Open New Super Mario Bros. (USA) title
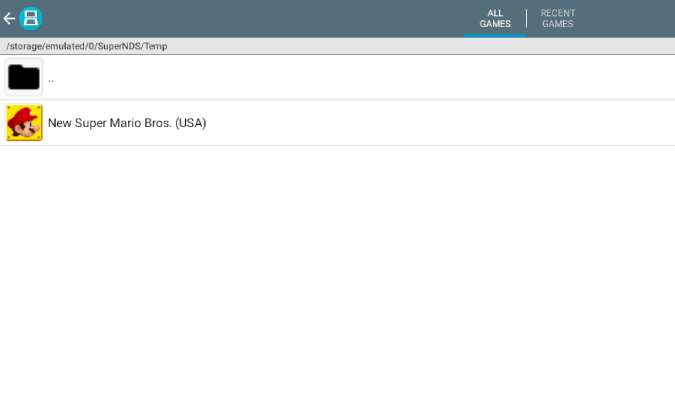Screen dimensions: 675x393 point(127,123)
